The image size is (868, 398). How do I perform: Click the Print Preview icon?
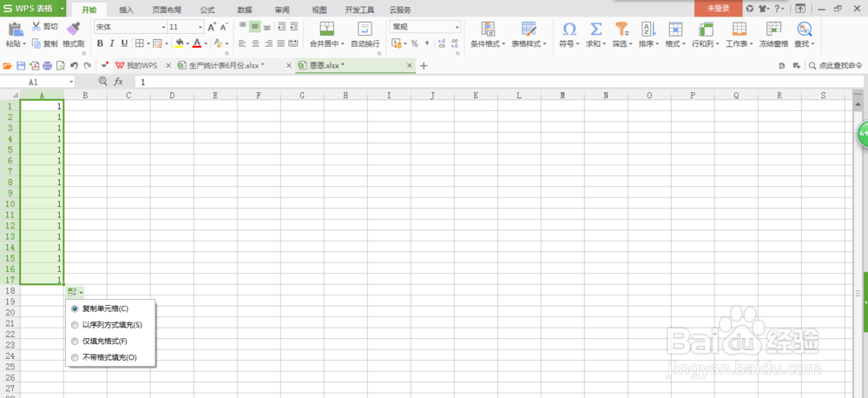61,65
